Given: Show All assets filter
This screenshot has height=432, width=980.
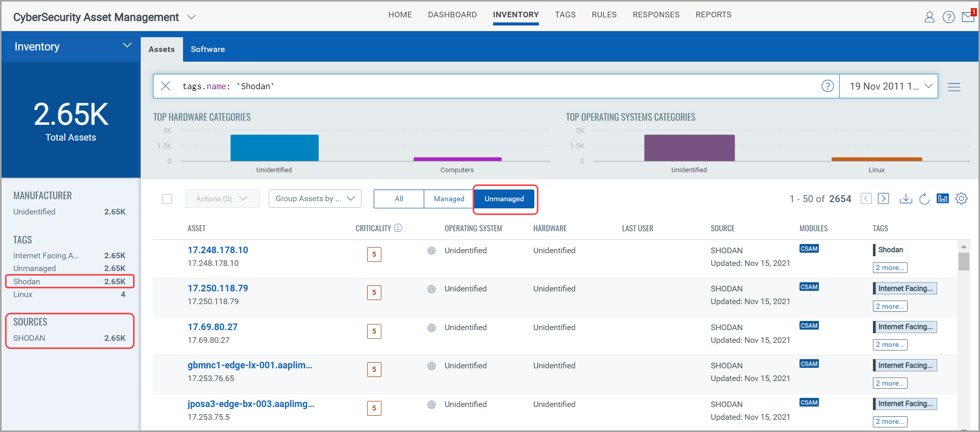Looking at the screenshot, I should pos(399,199).
